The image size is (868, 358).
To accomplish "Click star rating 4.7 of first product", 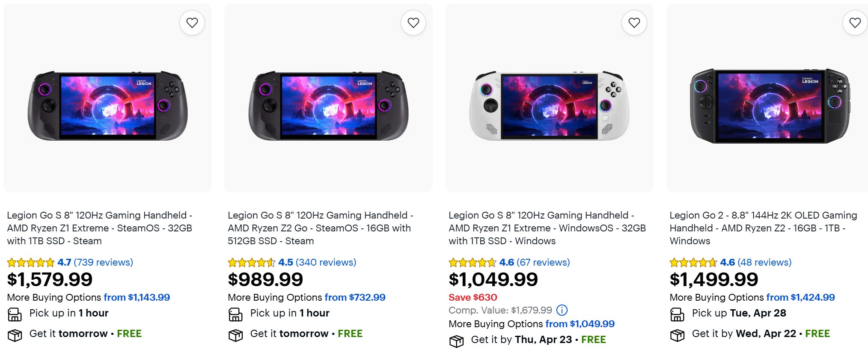I will (31, 262).
